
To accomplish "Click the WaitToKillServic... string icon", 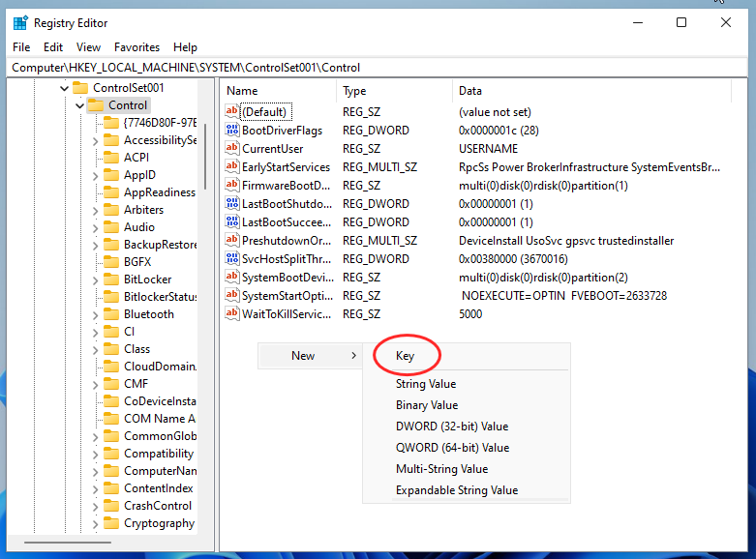I will (x=232, y=313).
